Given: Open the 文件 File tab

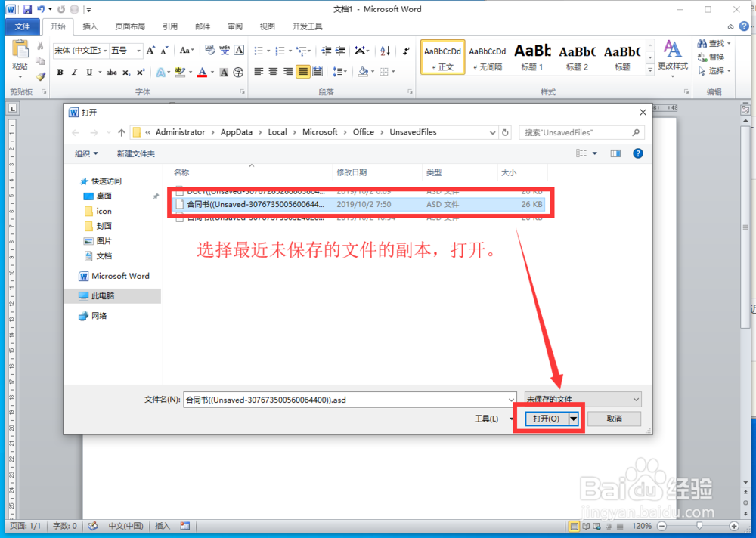Looking at the screenshot, I should point(22,26).
